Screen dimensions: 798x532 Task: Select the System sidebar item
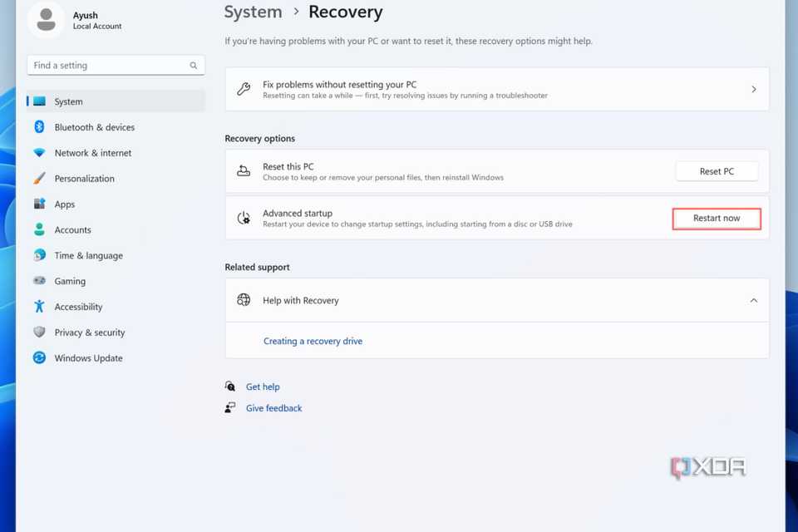click(x=116, y=101)
